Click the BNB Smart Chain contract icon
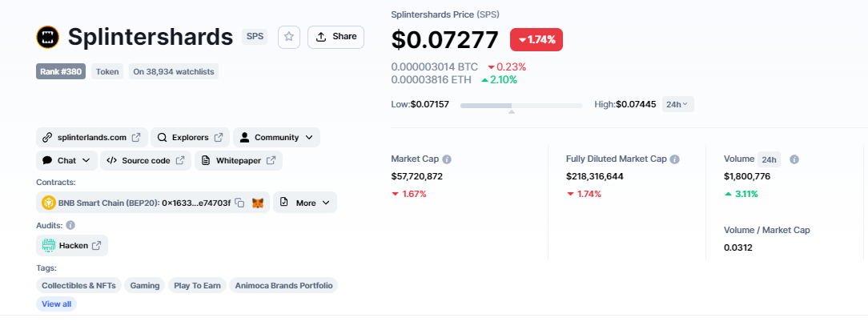 48,203
